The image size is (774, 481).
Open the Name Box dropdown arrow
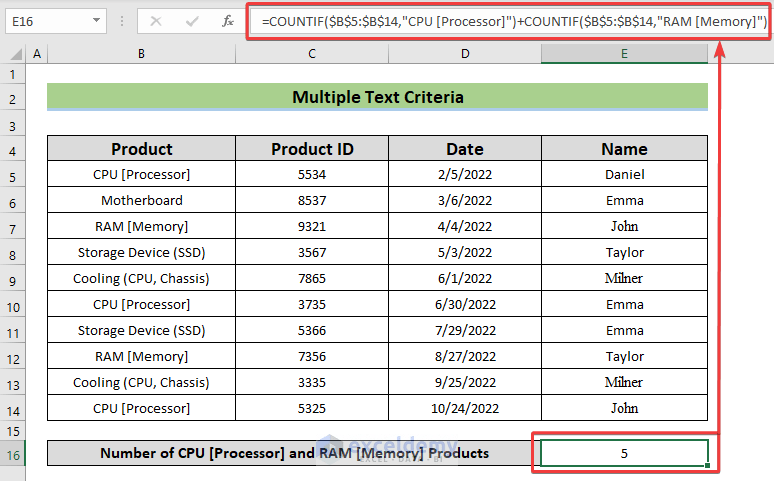96,21
